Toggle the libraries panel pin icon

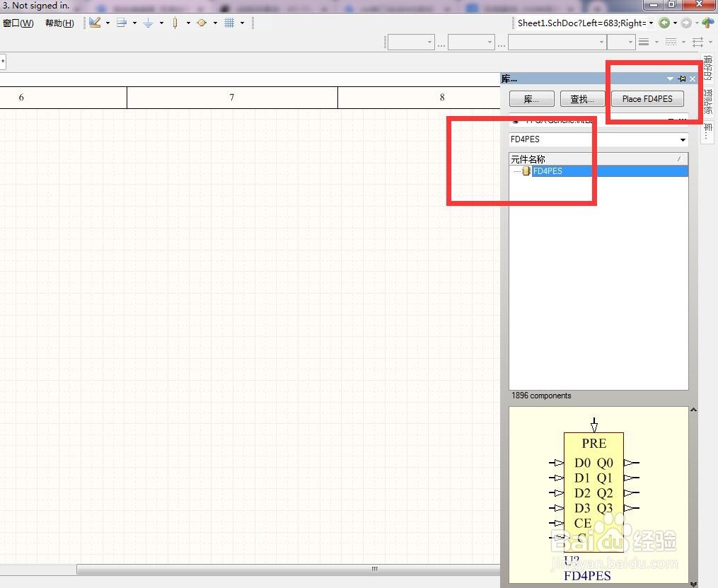pos(682,79)
